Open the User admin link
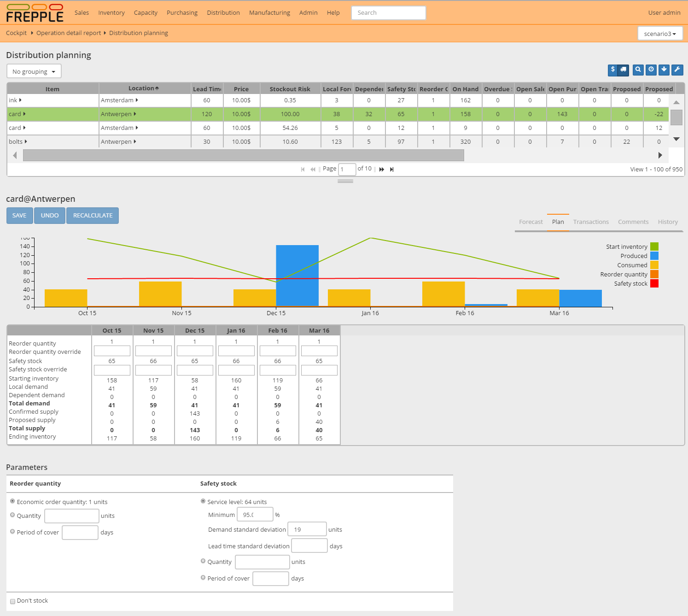This screenshot has height=616, width=688. (x=664, y=13)
